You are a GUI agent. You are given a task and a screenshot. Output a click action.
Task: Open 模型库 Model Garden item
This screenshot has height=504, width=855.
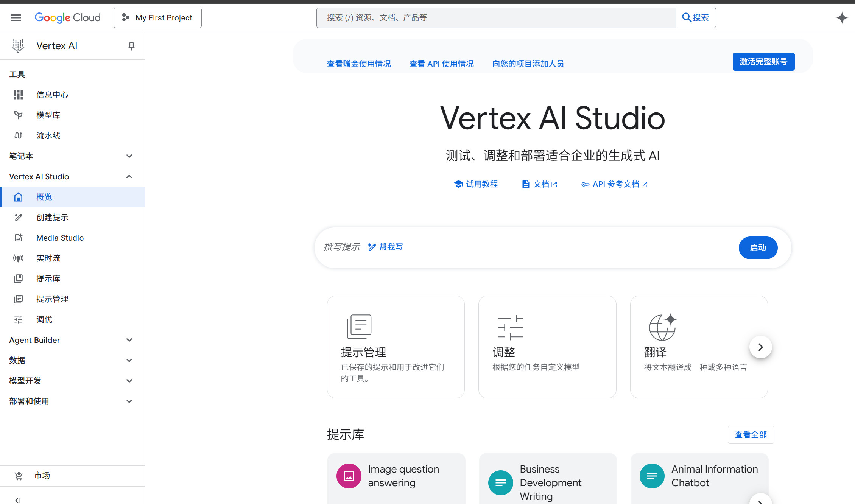tap(48, 115)
